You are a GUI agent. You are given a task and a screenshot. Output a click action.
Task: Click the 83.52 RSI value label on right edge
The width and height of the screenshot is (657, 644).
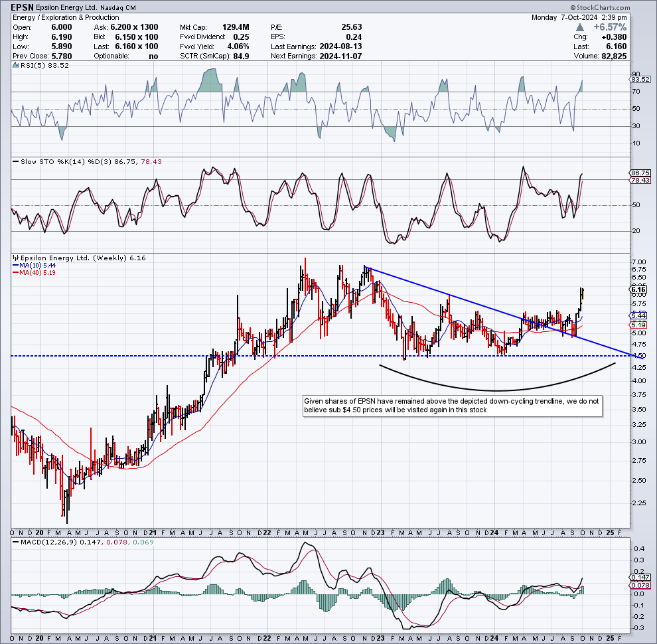640,78
